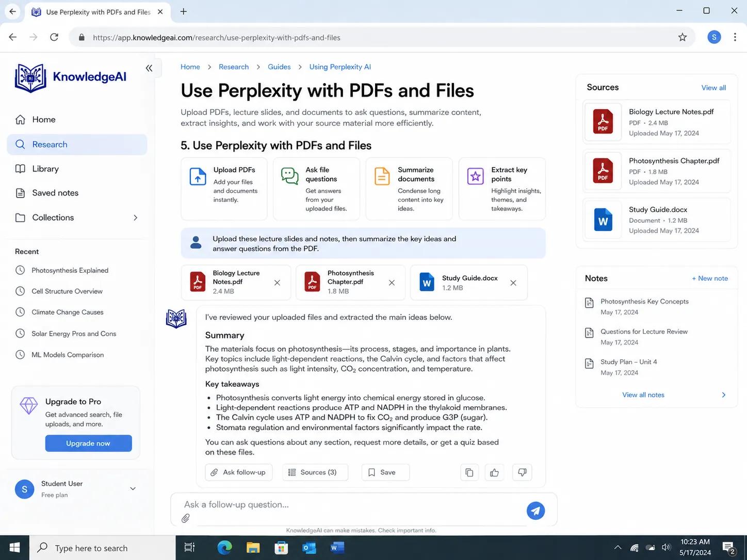Give the answer a thumbs up
The height and width of the screenshot is (560, 747).
point(495,472)
